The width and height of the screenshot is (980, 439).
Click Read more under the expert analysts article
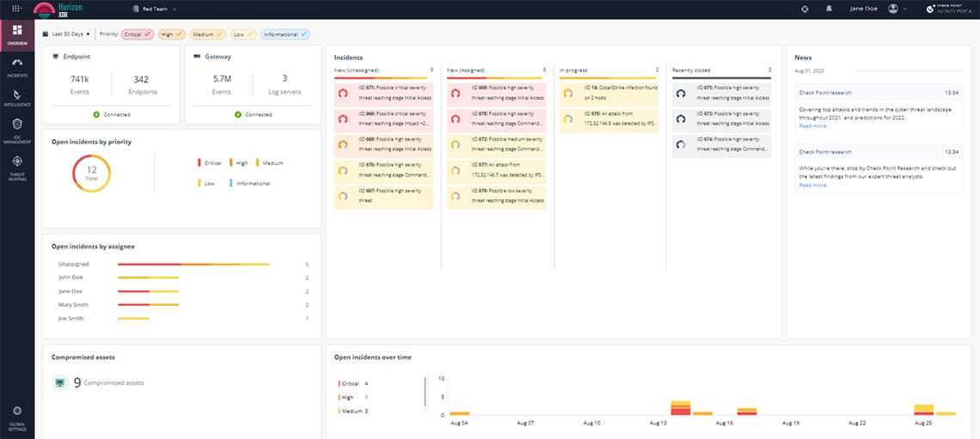pyautogui.click(x=812, y=185)
